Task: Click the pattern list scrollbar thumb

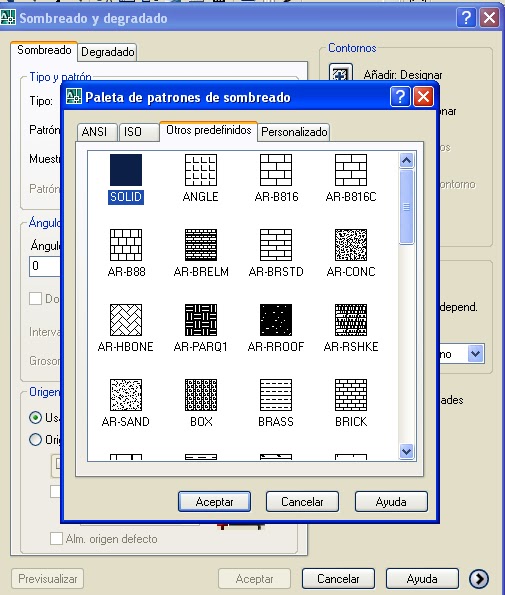Action: [406, 207]
